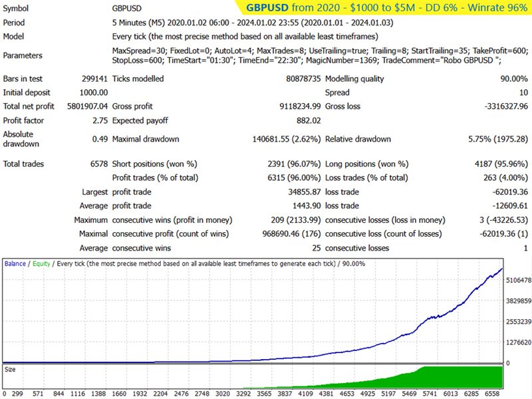Viewport: 532px width, 399px height.
Task: Click the GBPUSD symbol value
Action: click(x=127, y=8)
